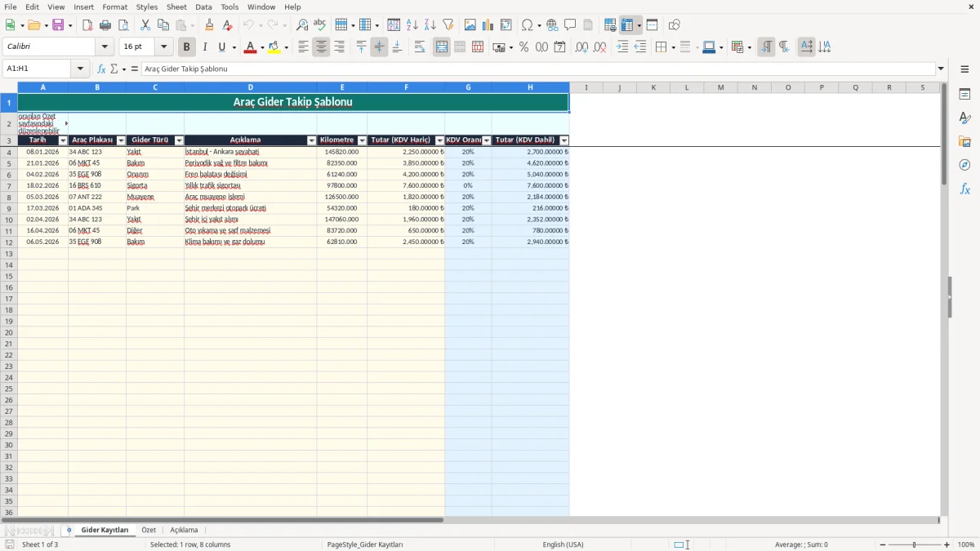Toggle Bold formatting

pos(187,47)
